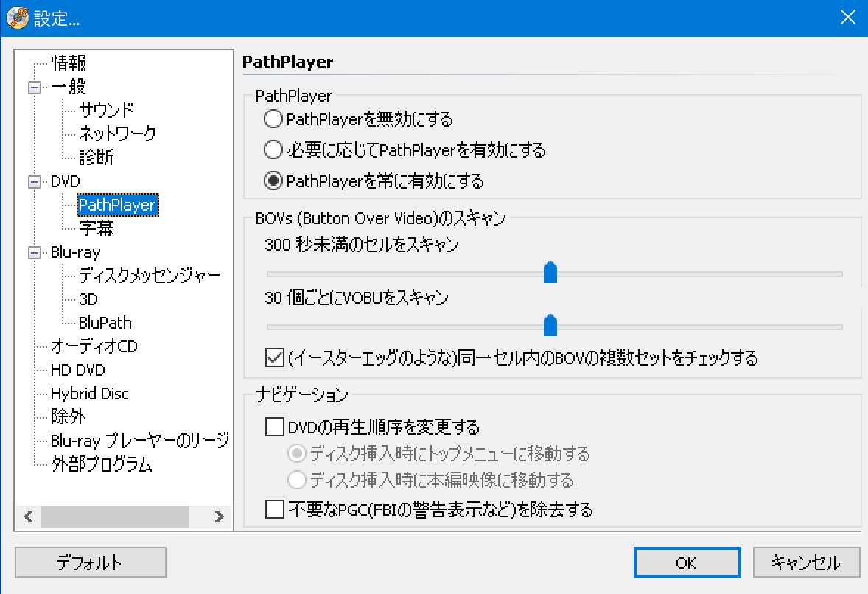Check 不要なPGCを除去する checkbox
This screenshot has width=868, height=594.
coord(275,509)
